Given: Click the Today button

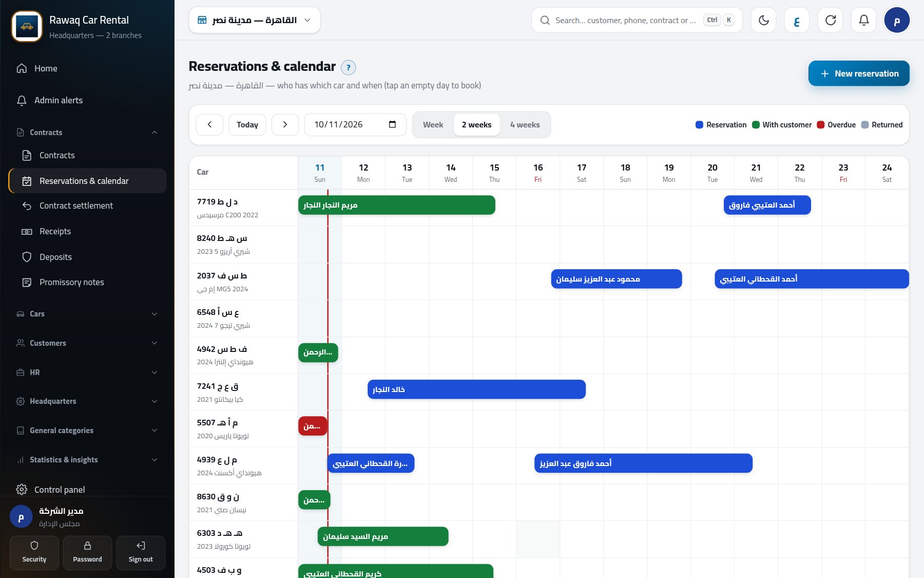Looking at the screenshot, I should [x=247, y=124].
